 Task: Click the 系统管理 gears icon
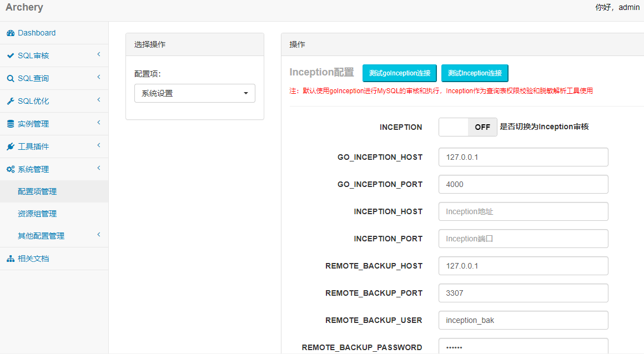tap(11, 169)
